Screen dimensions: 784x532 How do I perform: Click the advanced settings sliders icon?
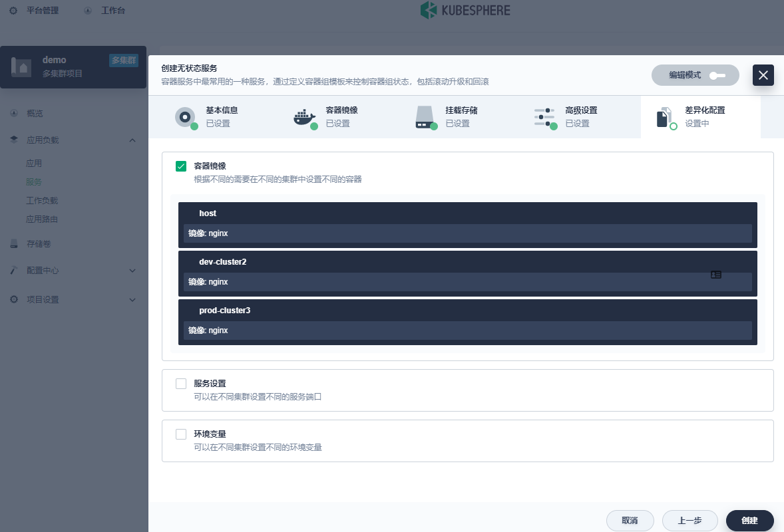[x=546, y=118]
